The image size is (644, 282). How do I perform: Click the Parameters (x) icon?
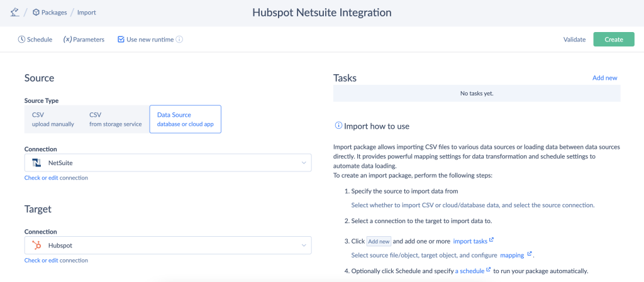(67, 40)
